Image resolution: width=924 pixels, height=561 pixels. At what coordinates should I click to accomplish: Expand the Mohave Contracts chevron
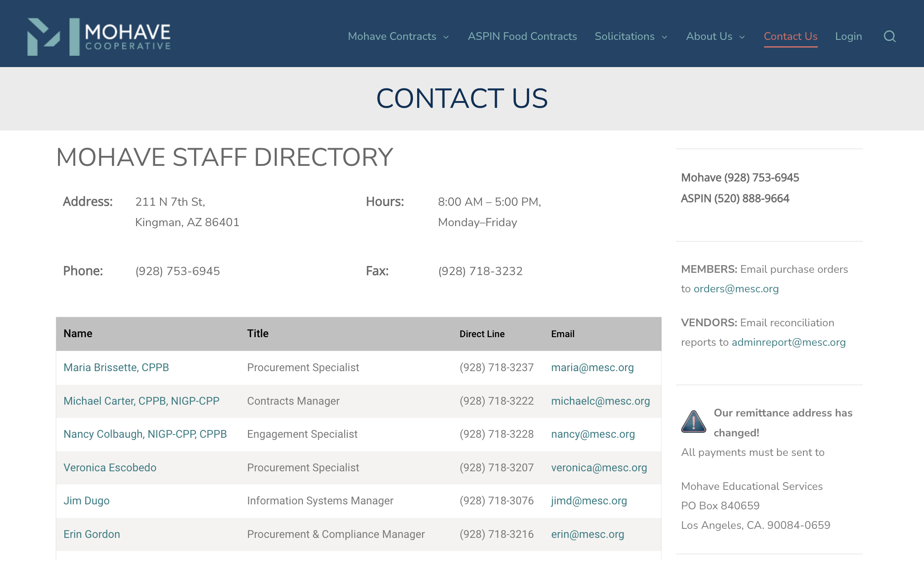coord(446,37)
